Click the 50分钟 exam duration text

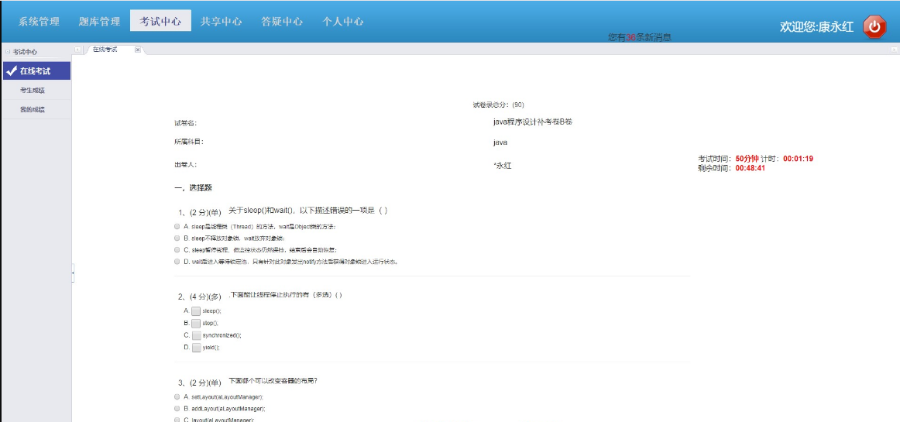tap(747, 158)
